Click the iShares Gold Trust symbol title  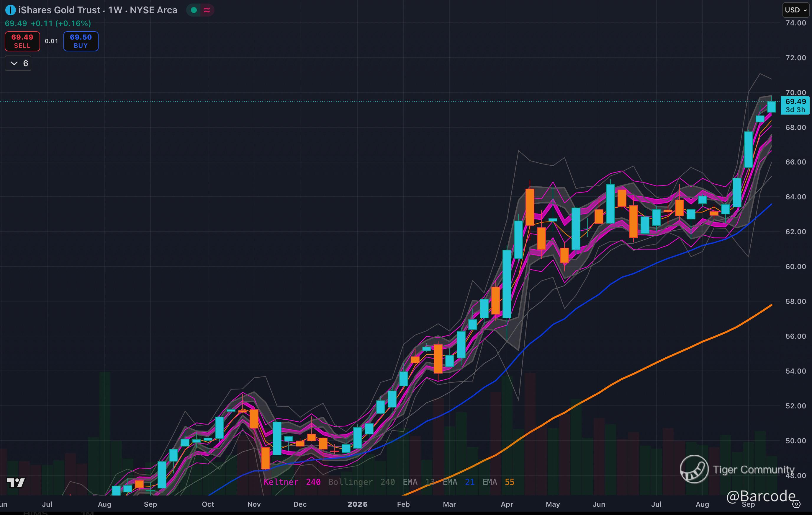(59, 10)
